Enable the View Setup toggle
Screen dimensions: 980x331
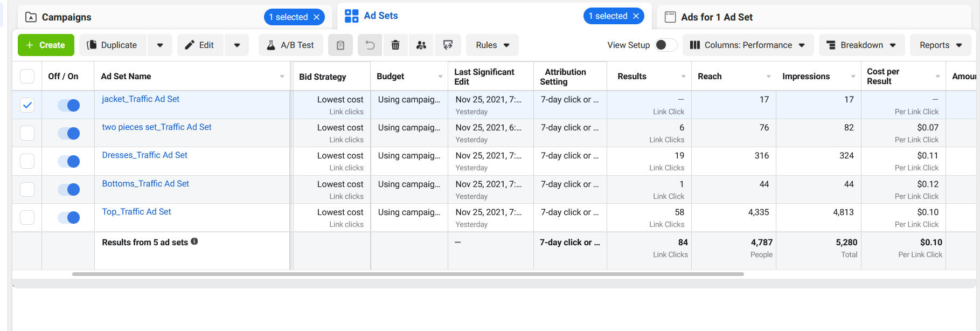(x=665, y=45)
